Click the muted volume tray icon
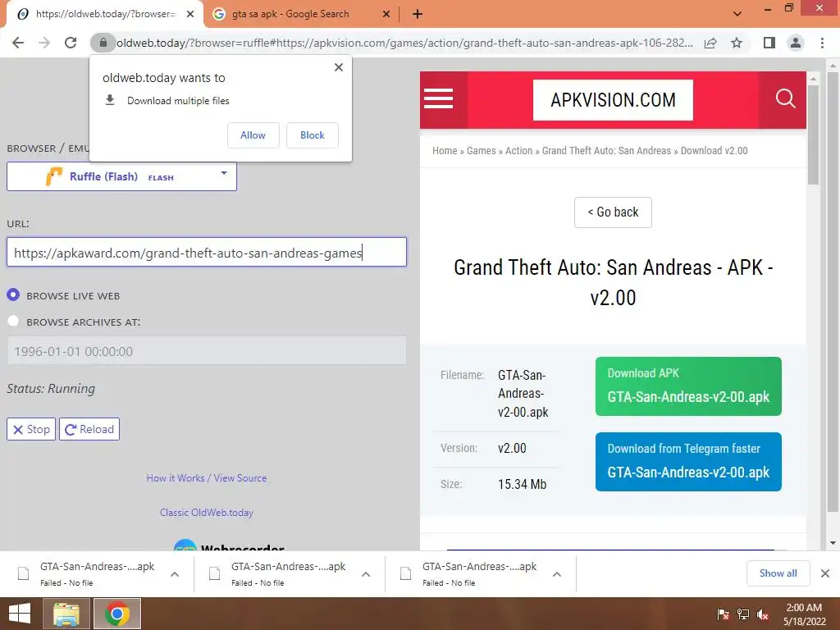 pyautogui.click(x=763, y=614)
